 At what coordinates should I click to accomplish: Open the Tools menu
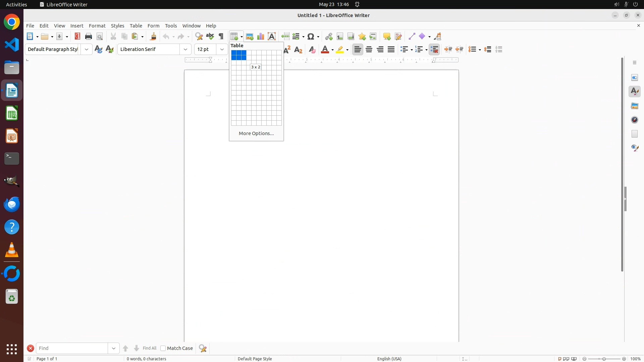coord(171,26)
